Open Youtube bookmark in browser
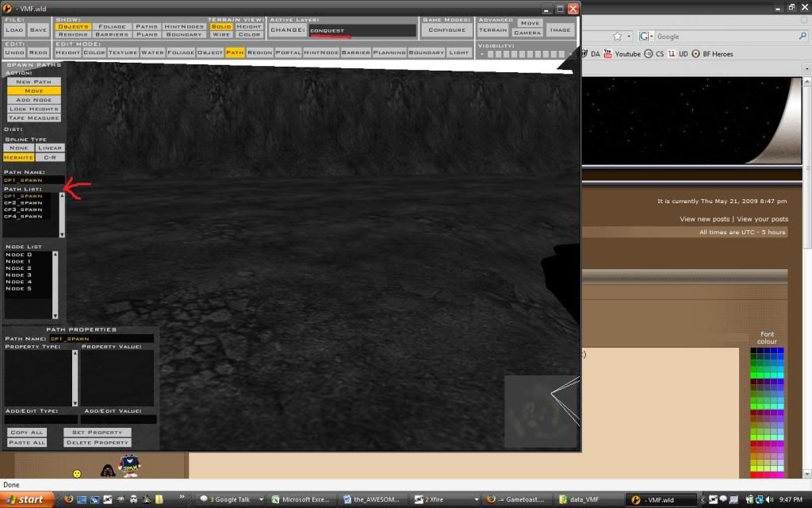812x508 pixels. (x=622, y=54)
